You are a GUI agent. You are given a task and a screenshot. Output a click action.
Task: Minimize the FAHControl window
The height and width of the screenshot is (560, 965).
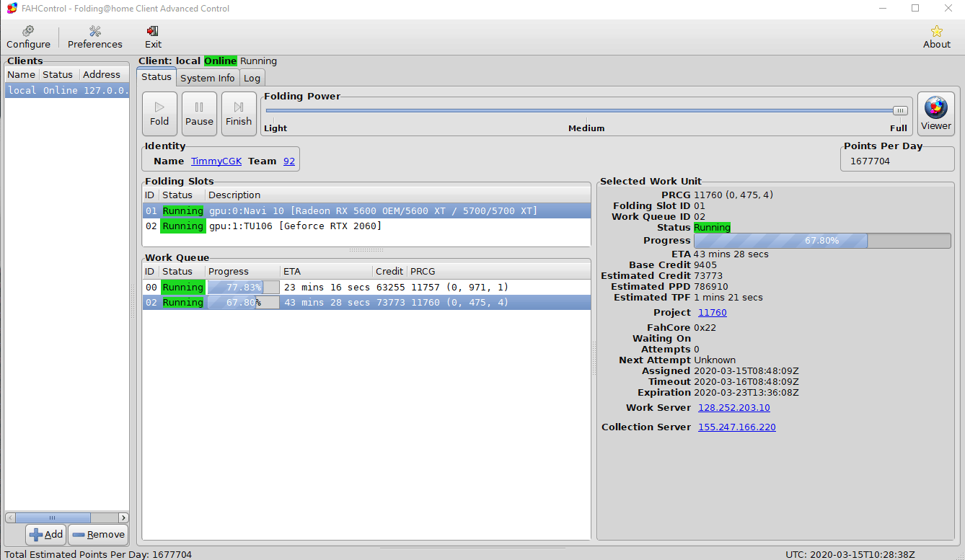(884, 9)
